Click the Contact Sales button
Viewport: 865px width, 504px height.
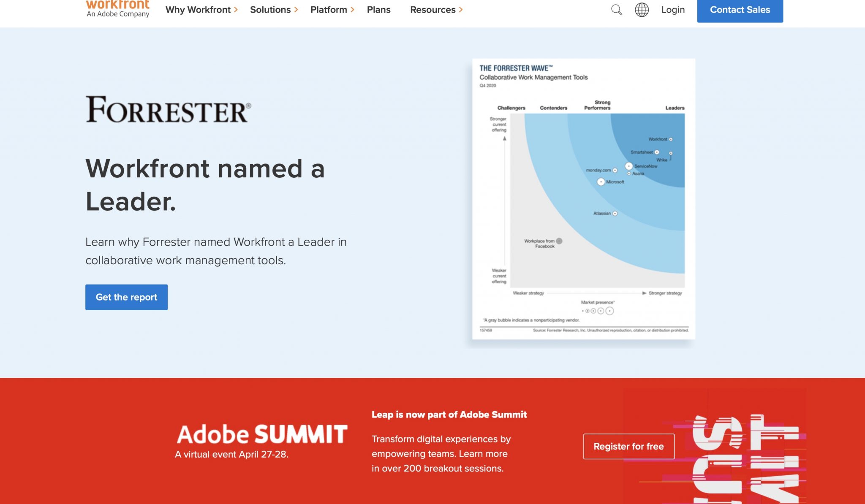coord(740,10)
